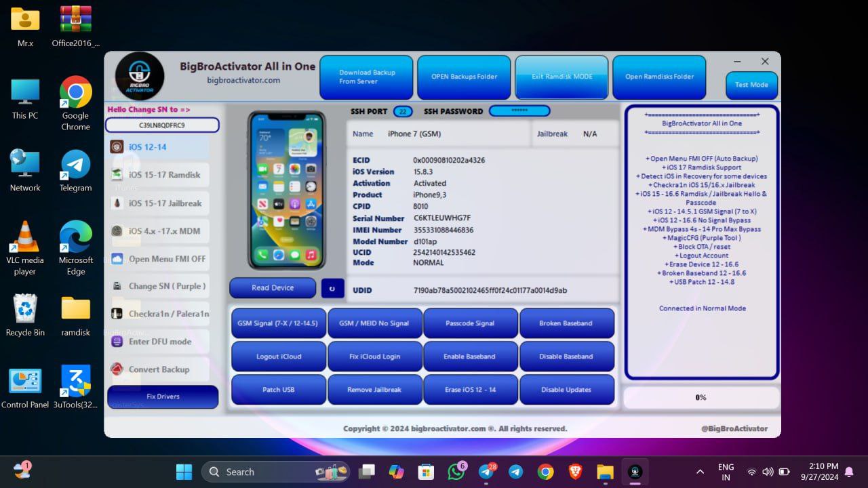Launch Microsoft Edge from the desktop
Image resolution: width=868 pixels, height=488 pixels.
click(76, 249)
